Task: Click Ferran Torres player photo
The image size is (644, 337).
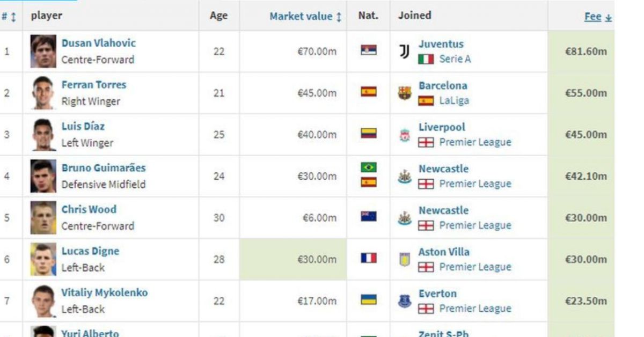Action: 43,93
